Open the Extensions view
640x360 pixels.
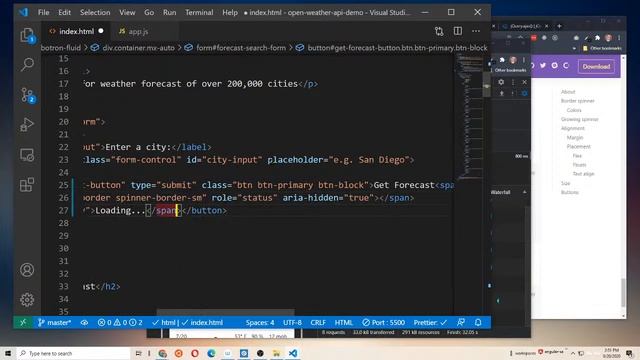coord(27,184)
